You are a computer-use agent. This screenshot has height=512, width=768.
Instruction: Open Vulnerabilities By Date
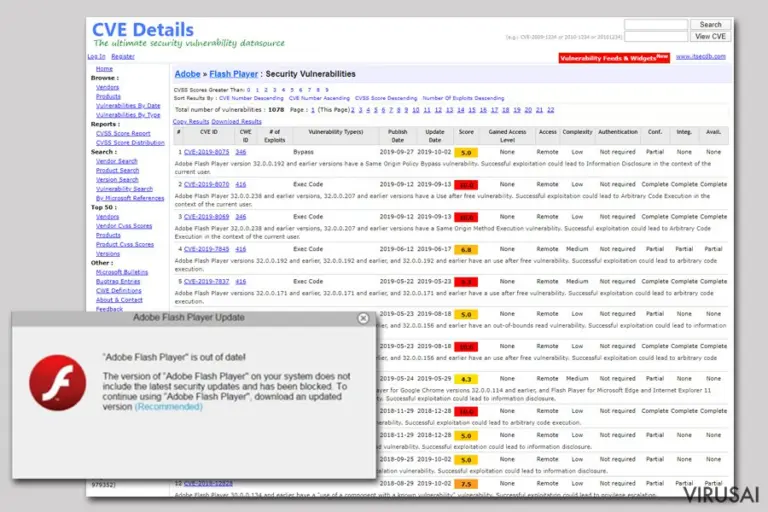(x=128, y=106)
